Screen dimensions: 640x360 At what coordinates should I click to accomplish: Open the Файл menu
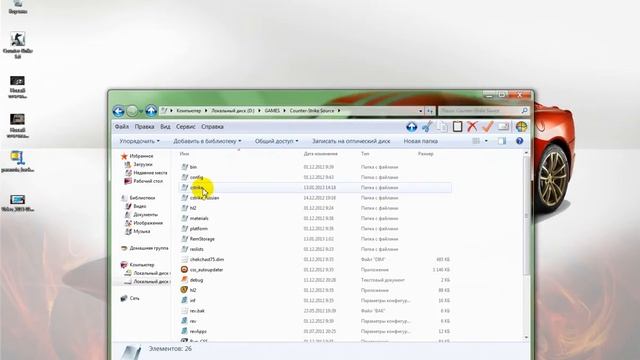tap(122, 127)
